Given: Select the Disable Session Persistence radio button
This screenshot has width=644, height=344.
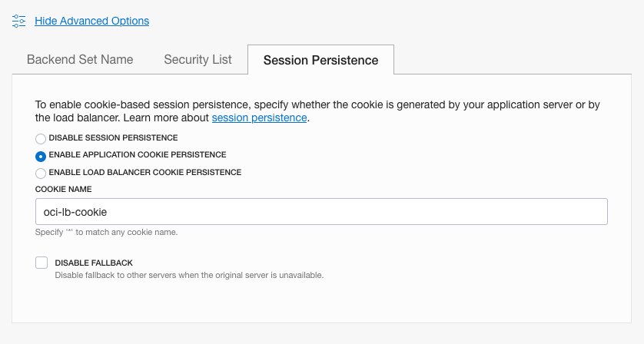Looking at the screenshot, I should pyautogui.click(x=41, y=139).
